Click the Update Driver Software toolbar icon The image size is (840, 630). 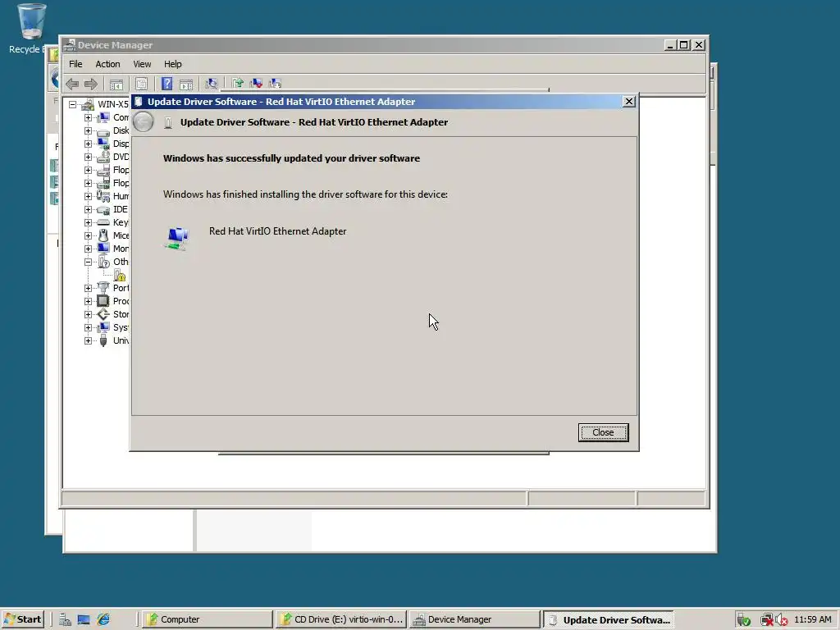(238, 83)
